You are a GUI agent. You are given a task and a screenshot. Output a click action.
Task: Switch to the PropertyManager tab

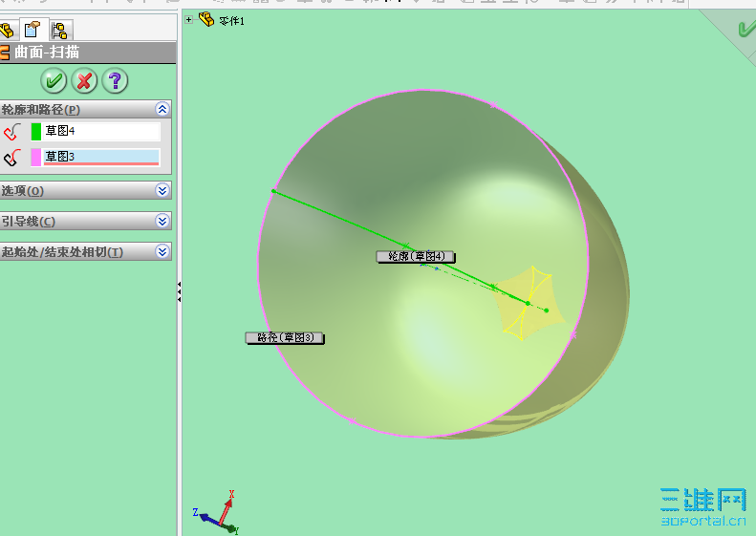pos(33,30)
